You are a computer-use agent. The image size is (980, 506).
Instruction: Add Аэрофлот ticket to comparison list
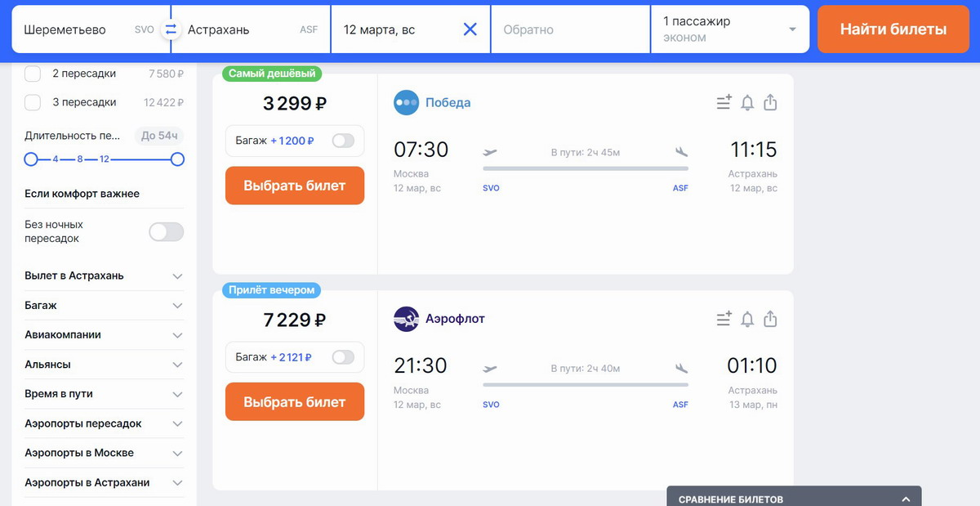(x=724, y=319)
